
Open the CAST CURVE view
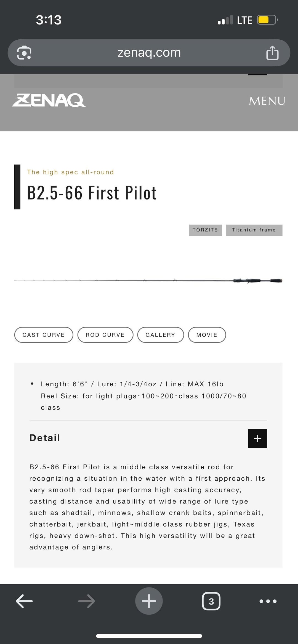tap(44, 335)
